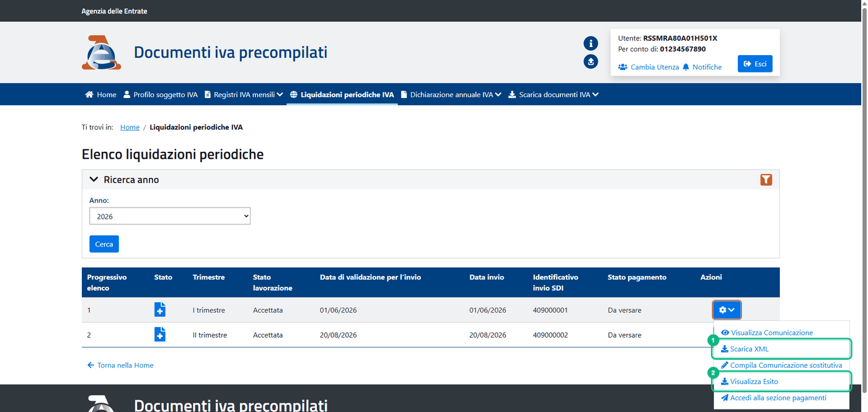The width and height of the screenshot is (868, 412).
Task: Choose Compila Comunicazione sostitutiva
Action: [x=781, y=366]
